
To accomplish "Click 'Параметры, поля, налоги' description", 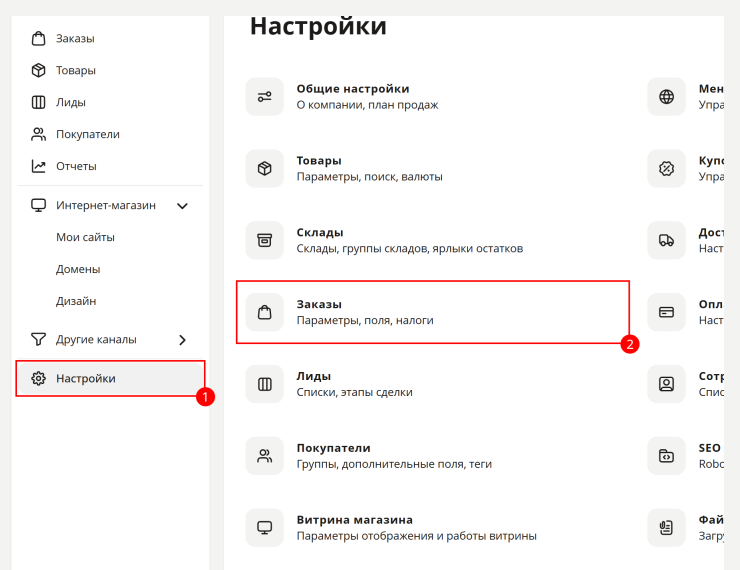I will 365,320.
